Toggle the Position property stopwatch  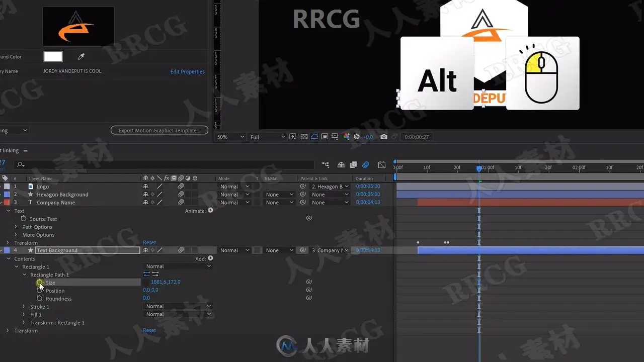40,291
